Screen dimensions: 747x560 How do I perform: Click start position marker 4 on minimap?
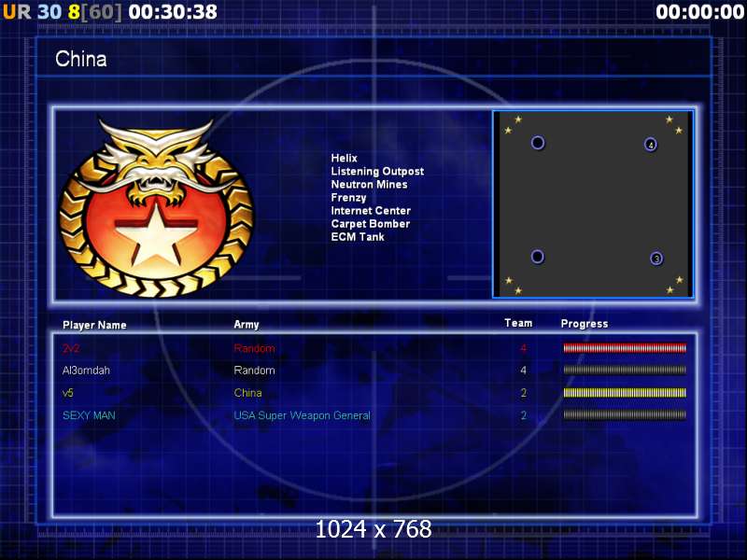coord(651,145)
